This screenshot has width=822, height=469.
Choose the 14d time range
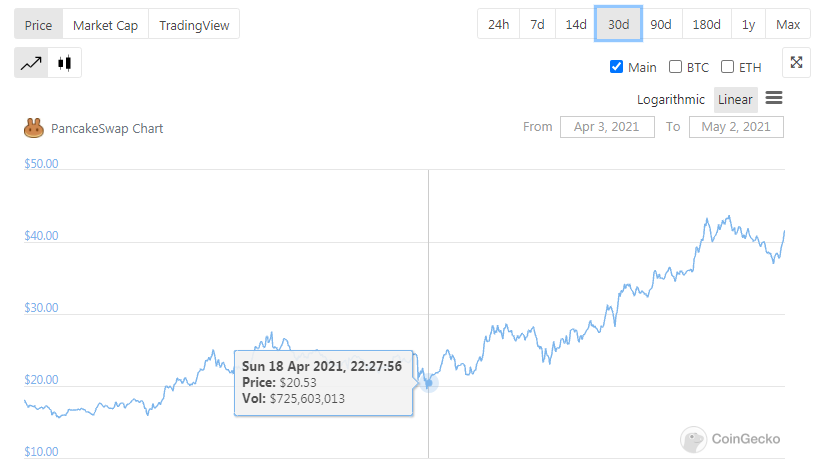pos(575,24)
